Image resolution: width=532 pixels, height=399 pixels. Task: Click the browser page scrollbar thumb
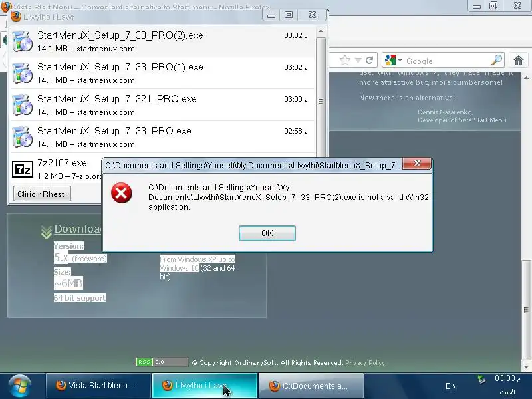point(526,310)
